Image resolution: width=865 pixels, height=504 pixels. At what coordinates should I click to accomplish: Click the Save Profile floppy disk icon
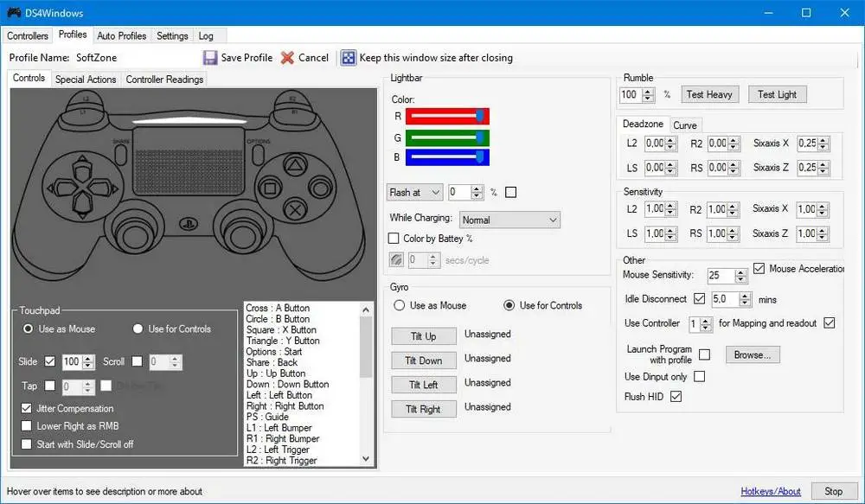pos(210,57)
